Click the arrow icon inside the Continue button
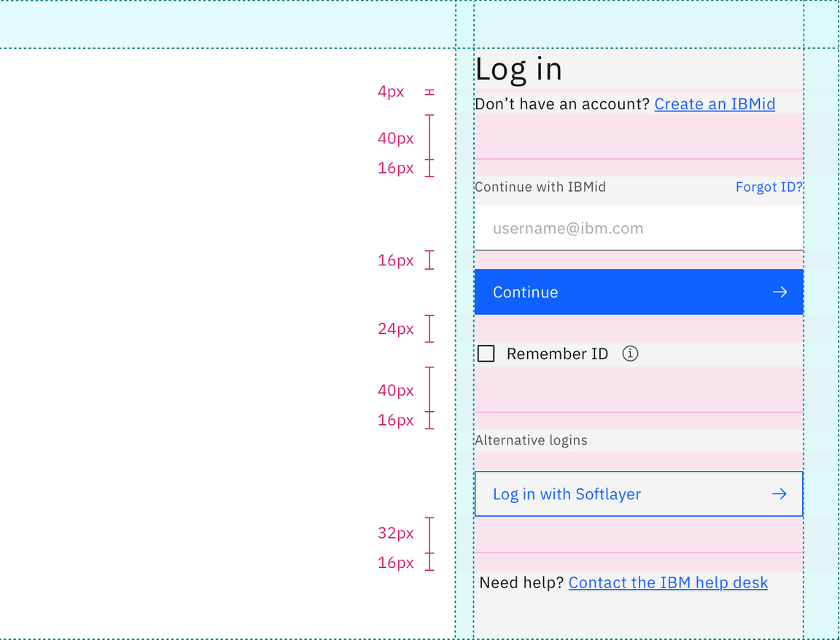 tap(779, 292)
